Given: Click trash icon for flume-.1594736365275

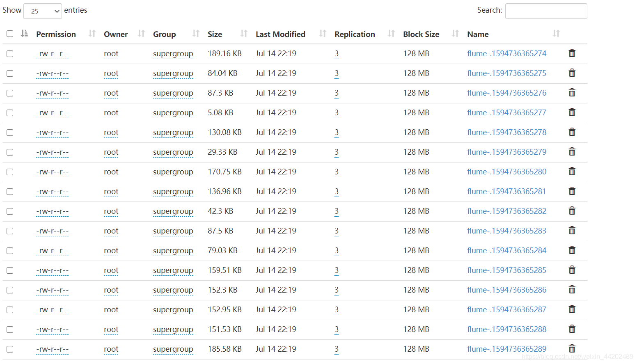Looking at the screenshot, I should (x=572, y=73).
